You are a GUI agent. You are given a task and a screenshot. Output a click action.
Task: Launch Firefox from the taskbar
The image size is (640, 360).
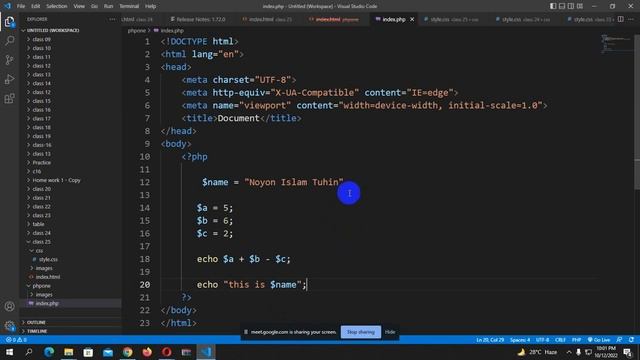(x=147, y=352)
